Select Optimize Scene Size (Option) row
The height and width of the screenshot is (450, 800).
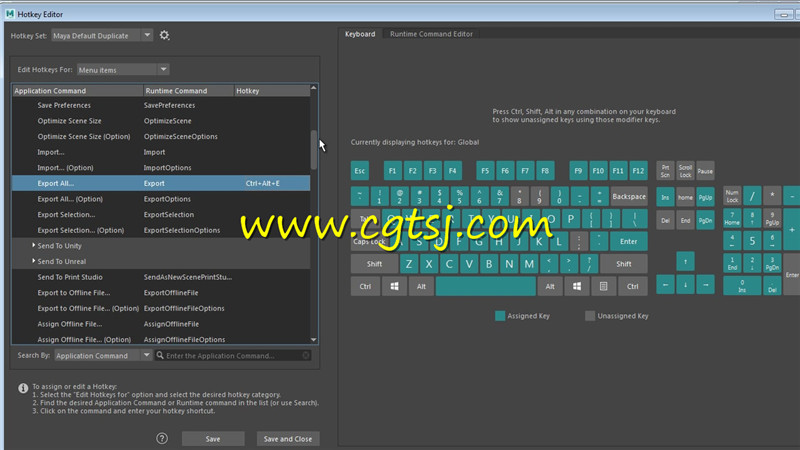[x=161, y=136]
